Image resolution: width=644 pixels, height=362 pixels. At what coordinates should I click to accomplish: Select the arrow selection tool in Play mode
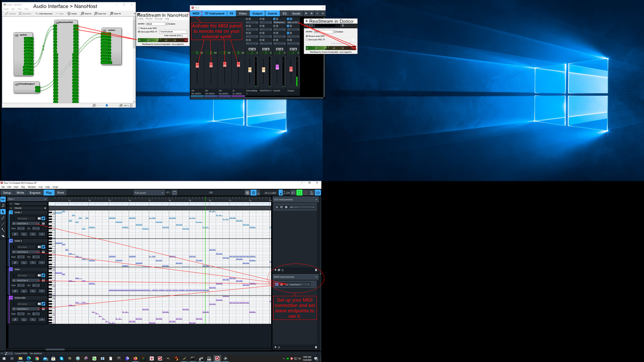(x=3, y=212)
